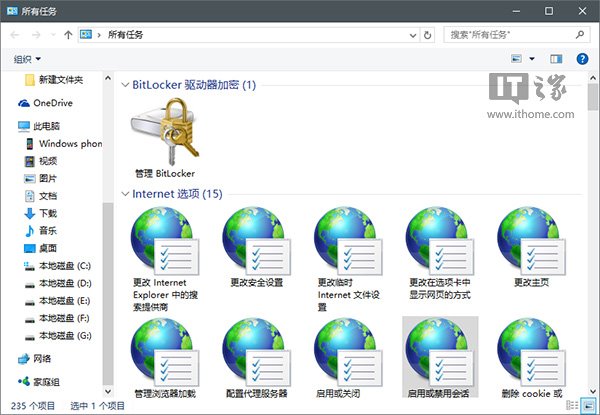Refresh the 所有任务 folder view

click(427, 35)
